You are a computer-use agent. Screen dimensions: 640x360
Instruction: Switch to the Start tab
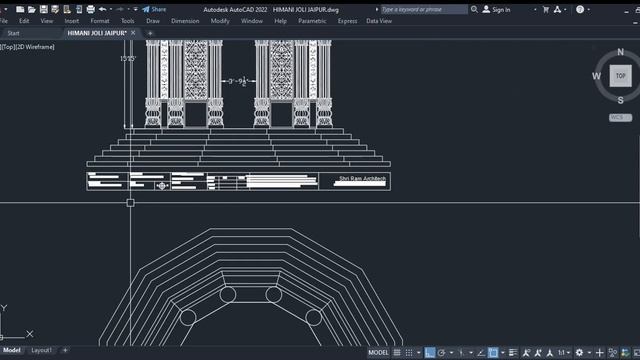point(13,33)
